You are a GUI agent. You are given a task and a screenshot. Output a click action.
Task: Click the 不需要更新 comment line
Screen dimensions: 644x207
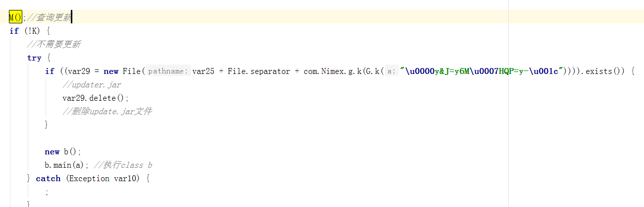click(x=54, y=44)
